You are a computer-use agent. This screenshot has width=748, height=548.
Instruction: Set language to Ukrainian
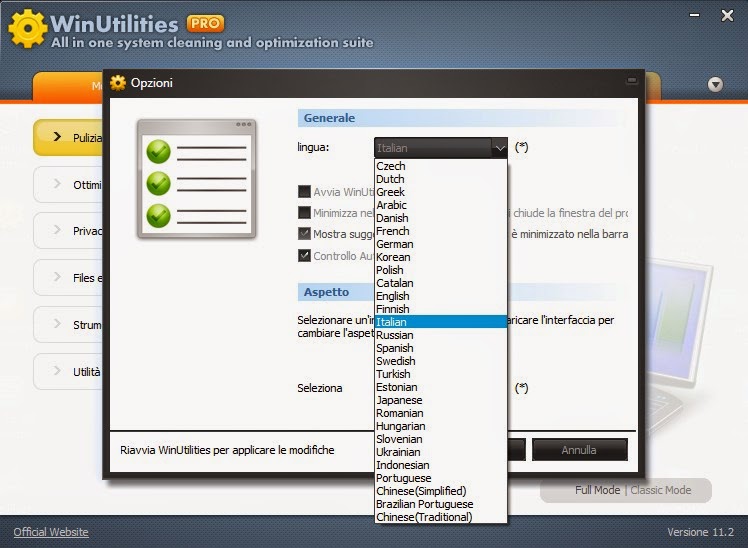pyautogui.click(x=440, y=452)
